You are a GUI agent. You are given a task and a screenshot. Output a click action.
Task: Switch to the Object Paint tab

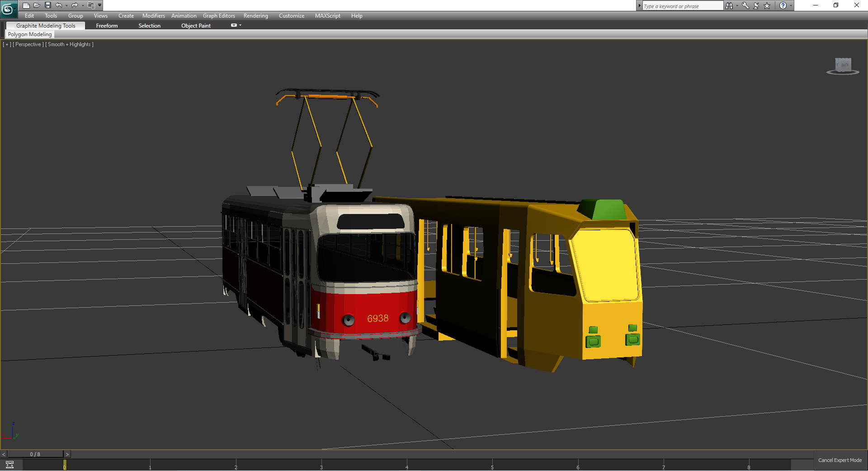coord(196,26)
